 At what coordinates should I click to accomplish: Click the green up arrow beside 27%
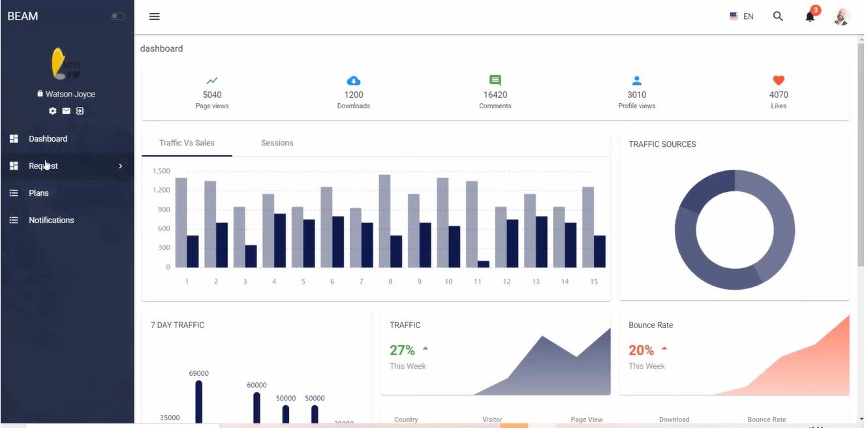(426, 348)
